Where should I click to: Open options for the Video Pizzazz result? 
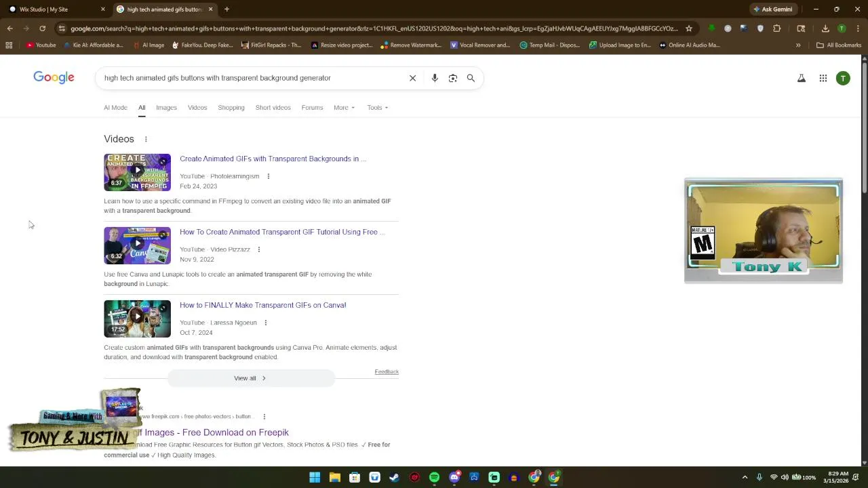[259, 249]
